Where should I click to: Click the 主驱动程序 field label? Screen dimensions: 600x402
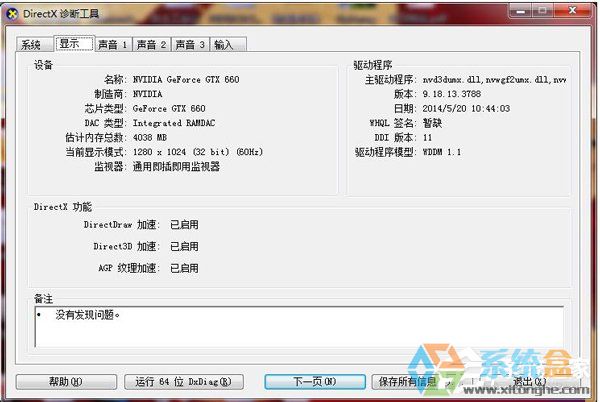click(x=390, y=80)
